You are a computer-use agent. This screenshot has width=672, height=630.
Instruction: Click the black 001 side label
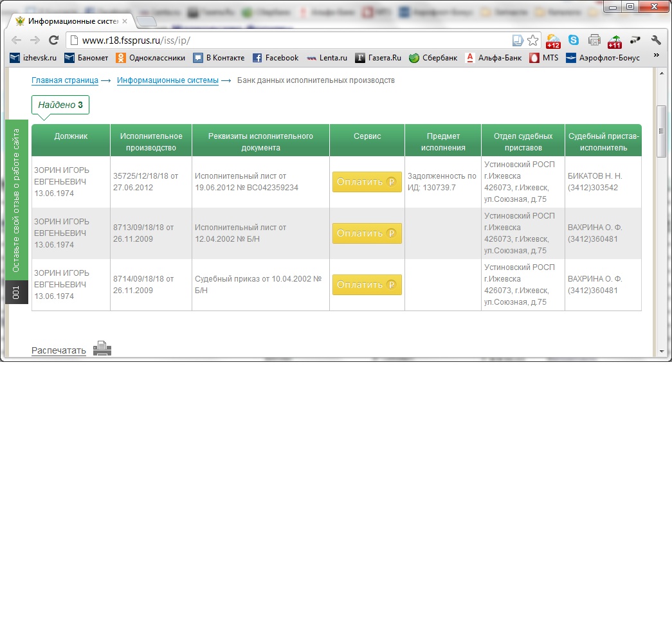pos(16,292)
